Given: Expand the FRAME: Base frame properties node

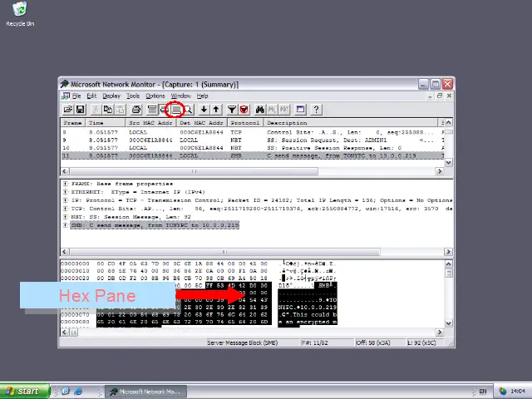Looking at the screenshot, I should pyautogui.click(x=66, y=184).
